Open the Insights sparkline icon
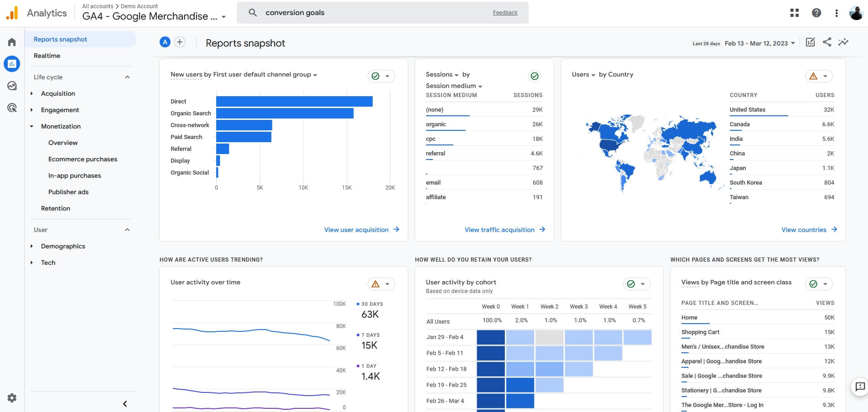 (x=843, y=42)
